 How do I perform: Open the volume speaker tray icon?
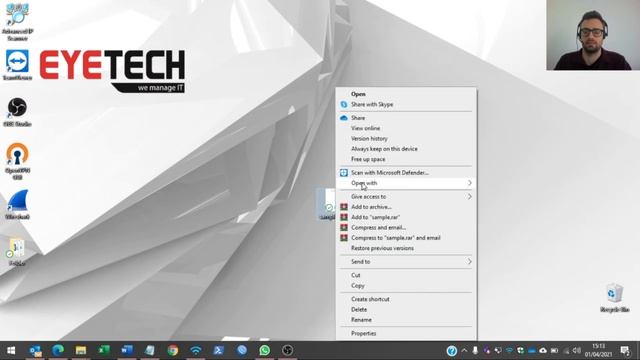(x=576, y=351)
